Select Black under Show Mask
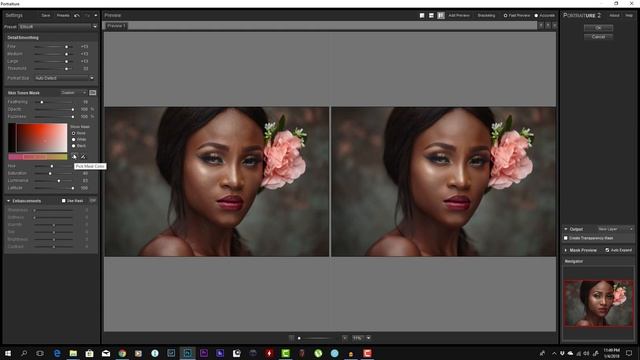This screenshot has width=640, height=360. pos(73,146)
